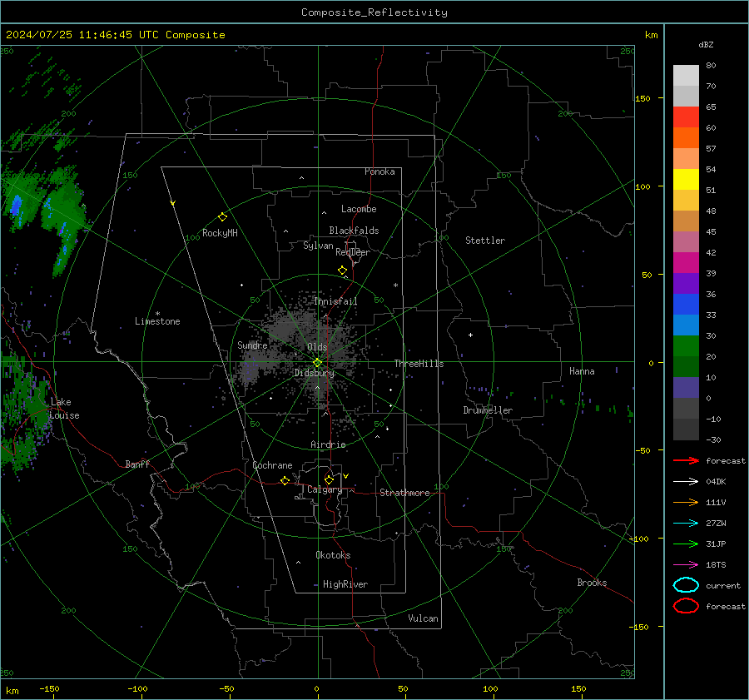The image size is (749, 700).
Task: Select the white 04DK arrow legend entry
Action: (686, 482)
